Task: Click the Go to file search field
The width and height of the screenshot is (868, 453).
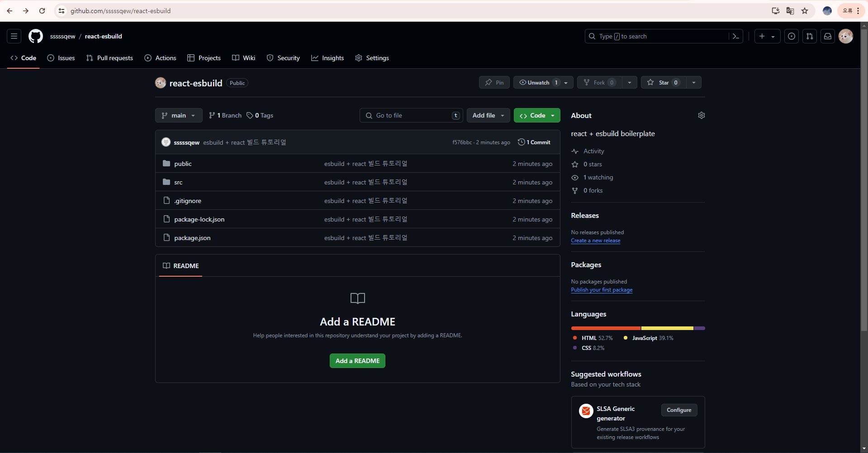Action: click(411, 115)
